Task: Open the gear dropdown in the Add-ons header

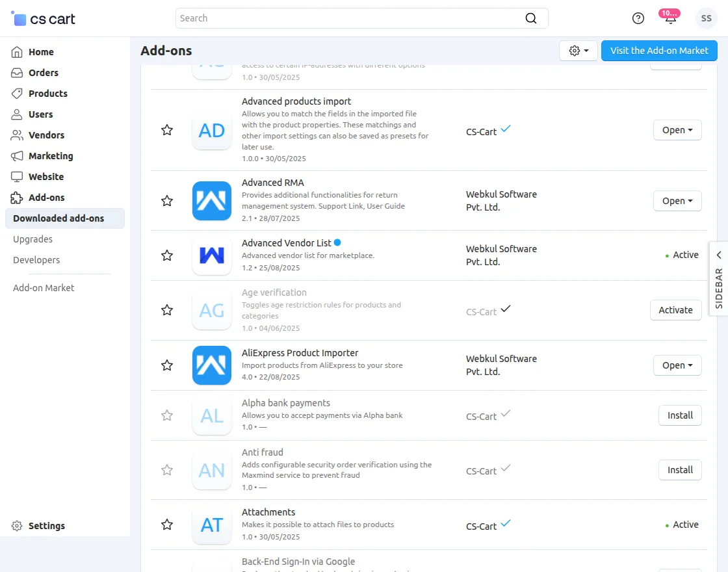Action: tap(578, 50)
